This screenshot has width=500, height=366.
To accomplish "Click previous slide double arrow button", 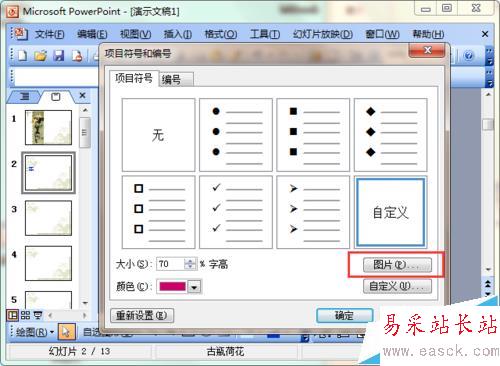I will pyautogui.click(x=488, y=284).
